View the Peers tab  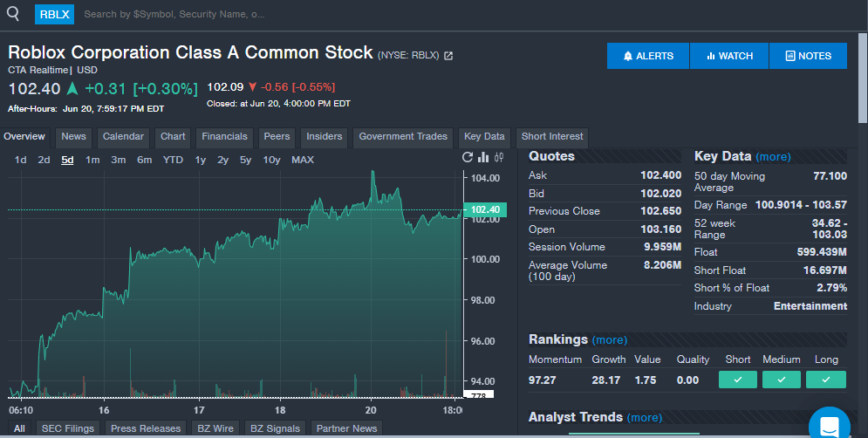pyautogui.click(x=277, y=137)
